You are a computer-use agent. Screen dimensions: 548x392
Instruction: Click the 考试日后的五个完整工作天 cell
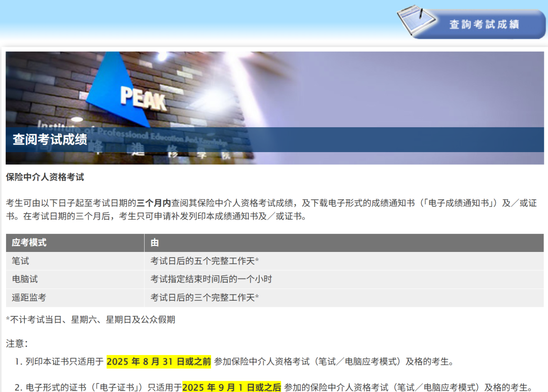pyautogui.click(x=204, y=261)
